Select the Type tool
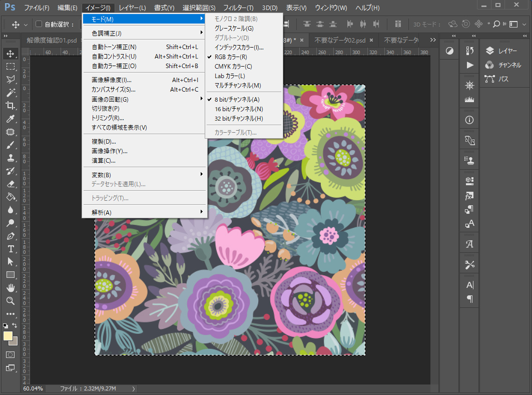 (11, 249)
